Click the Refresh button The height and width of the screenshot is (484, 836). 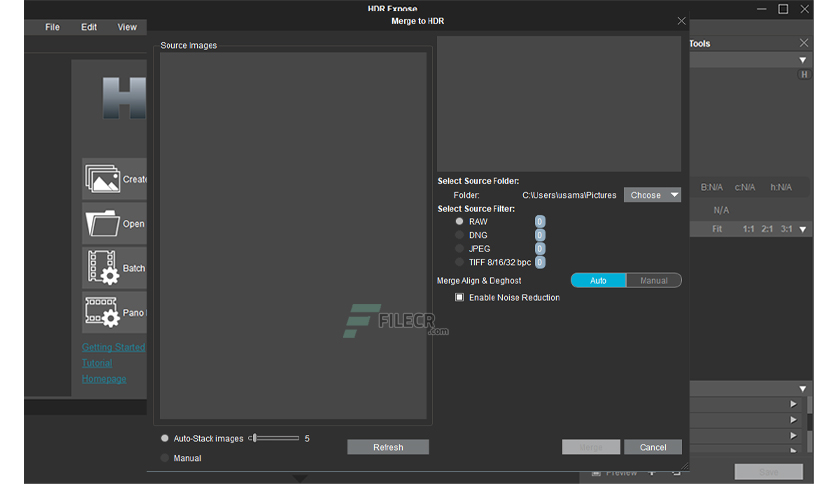coord(388,447)
